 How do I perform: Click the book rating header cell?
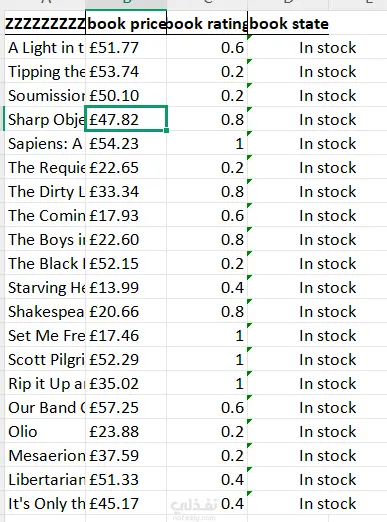207,23
